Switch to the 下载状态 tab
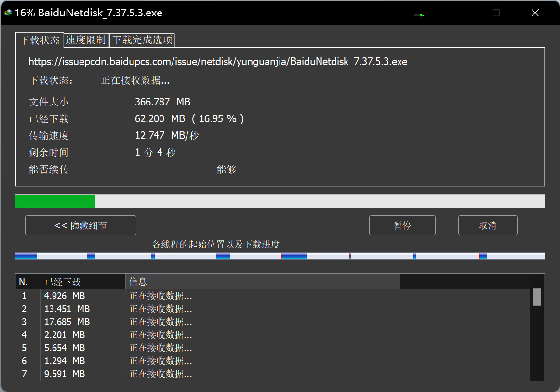The image size is (560, 392). click(x=40, y=40)
